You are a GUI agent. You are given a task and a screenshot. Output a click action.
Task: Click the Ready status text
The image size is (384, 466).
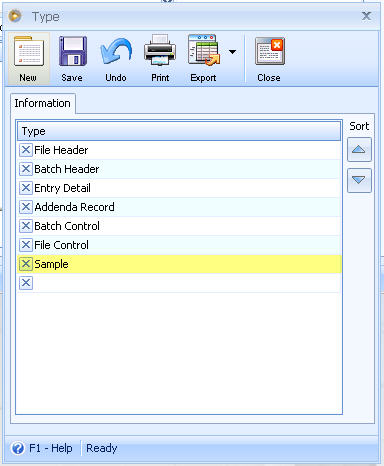(x=102, y=449)
